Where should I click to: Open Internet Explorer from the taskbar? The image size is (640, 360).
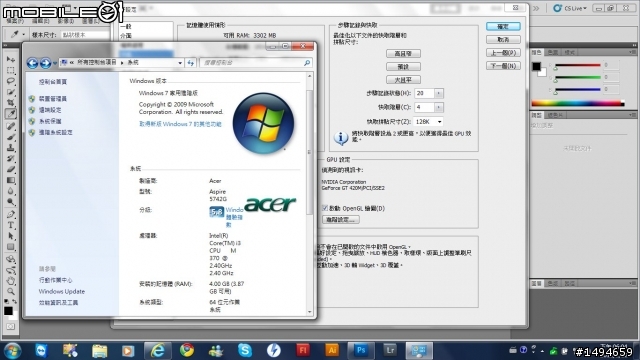[158, 350]
